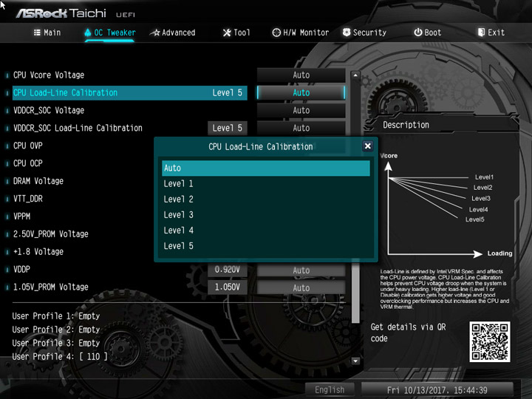532x399 pixels.
Task: Click User Profile 3: Empty
Action: (x=56, y=343)
